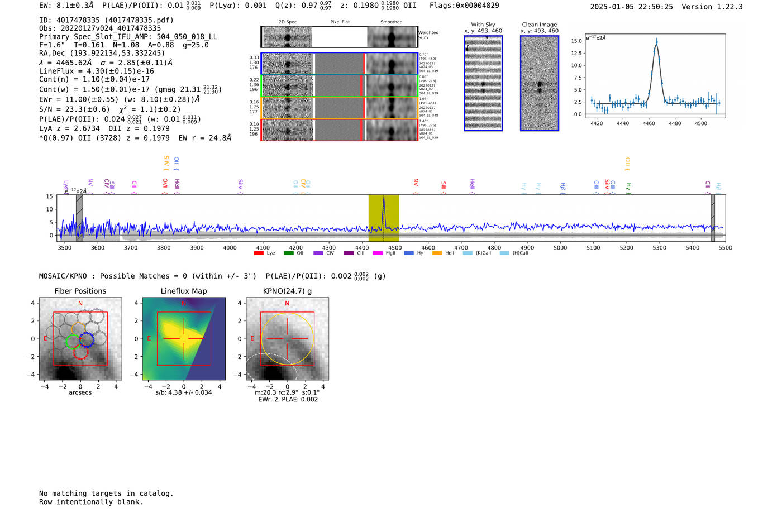Open the With Sky cutout image

point(483,83)
